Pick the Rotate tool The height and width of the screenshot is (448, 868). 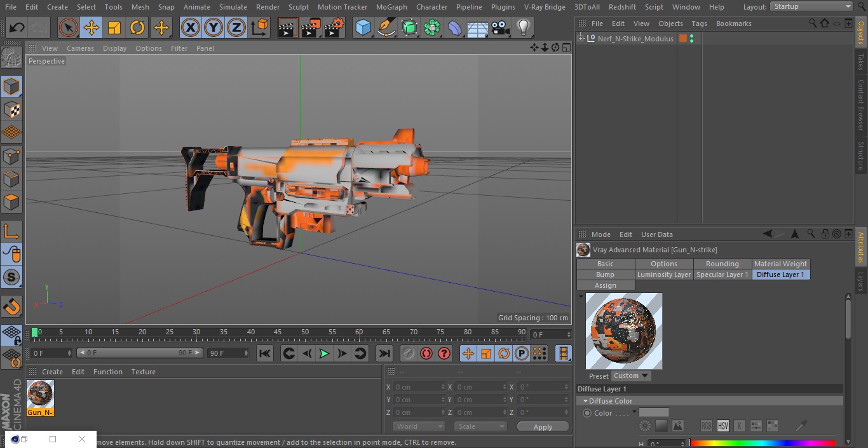point(137,27)
